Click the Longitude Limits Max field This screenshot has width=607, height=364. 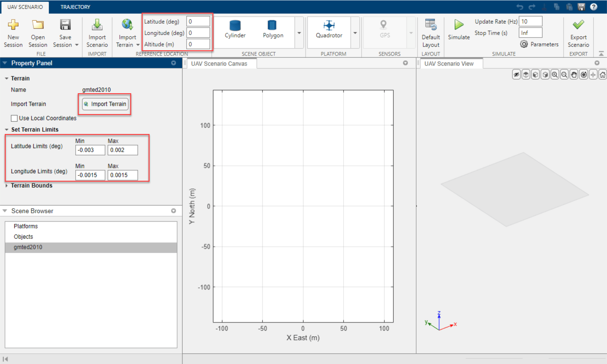(123, 175)
